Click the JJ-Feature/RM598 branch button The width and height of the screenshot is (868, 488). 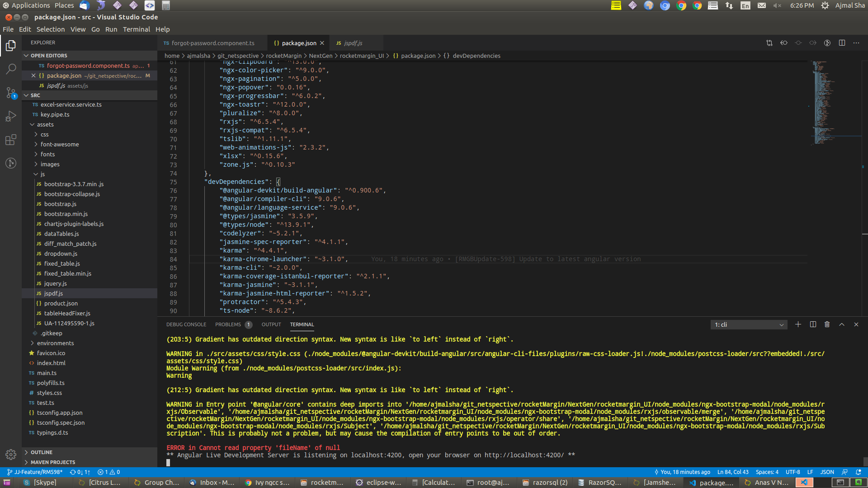click(35, 472)
